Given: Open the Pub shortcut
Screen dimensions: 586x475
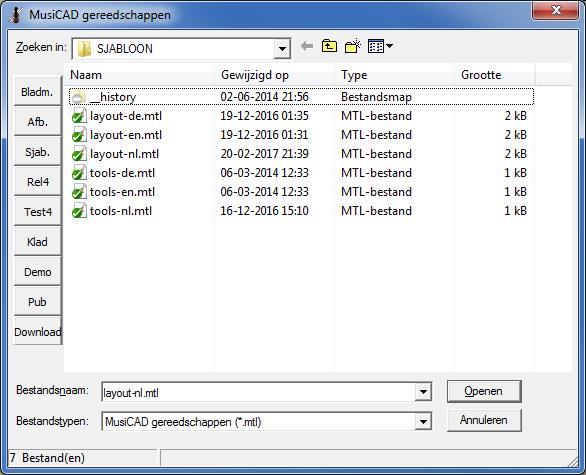Looking at the screenshot, I should point(37,302).
